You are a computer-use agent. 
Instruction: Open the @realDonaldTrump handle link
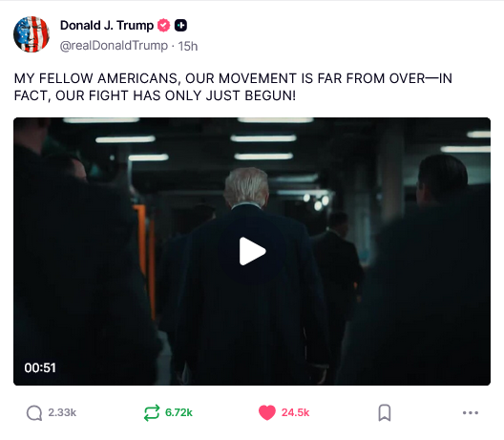coord(114,46)
